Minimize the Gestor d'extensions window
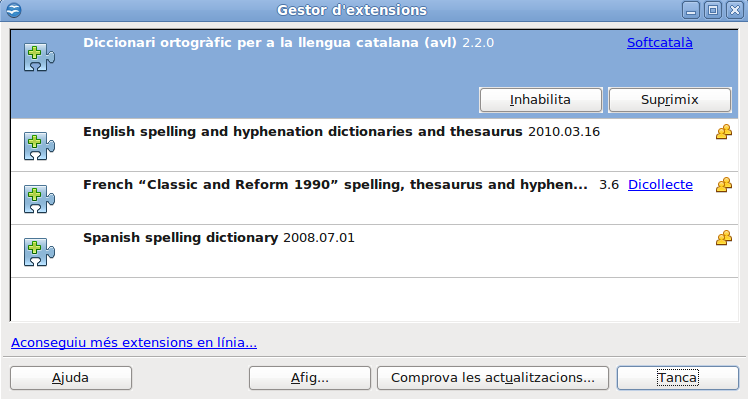Image resolution: width=748 pixels, height=399 pixels. click(x=690, y=10)
